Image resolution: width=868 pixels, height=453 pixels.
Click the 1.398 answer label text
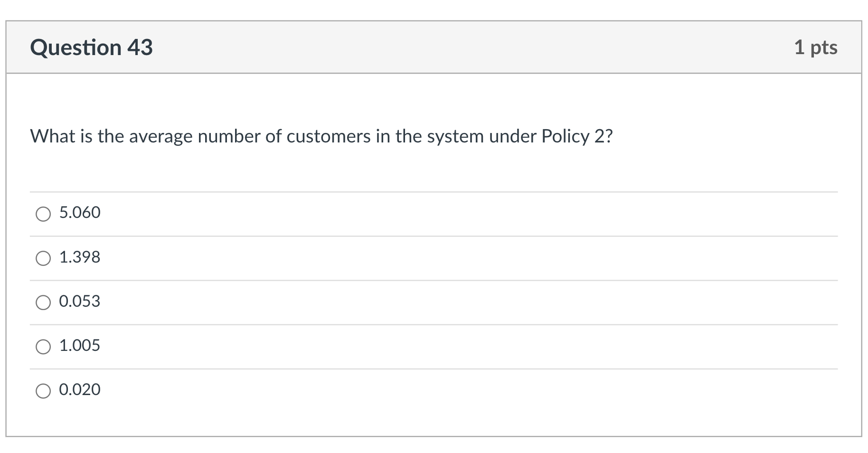pos(79,257)
